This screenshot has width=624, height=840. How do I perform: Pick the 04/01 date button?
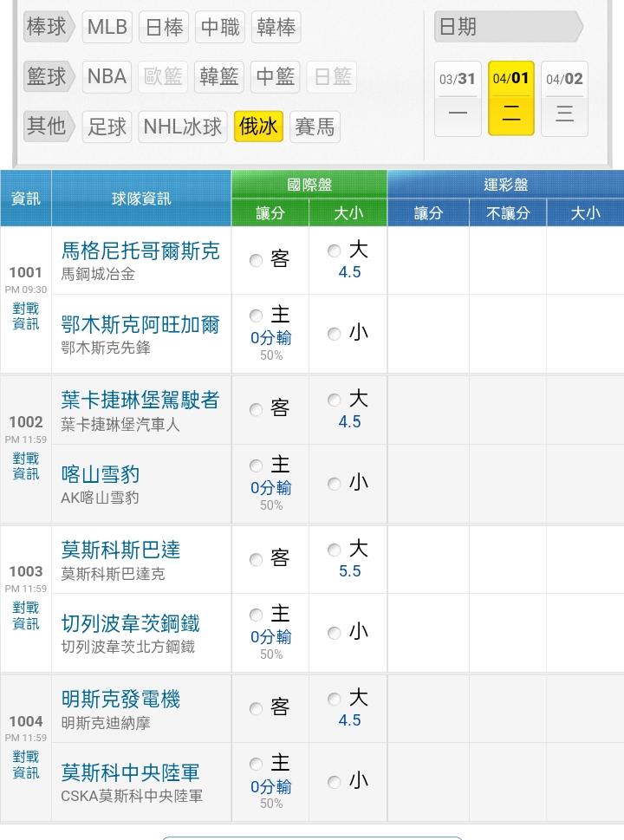tap(511, 99)
